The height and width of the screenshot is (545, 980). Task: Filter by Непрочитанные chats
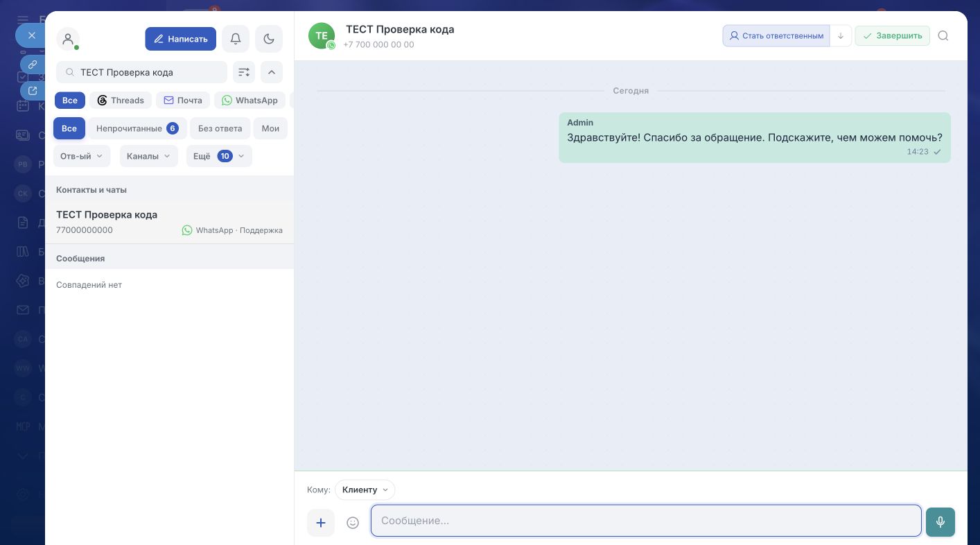(137, 128)
